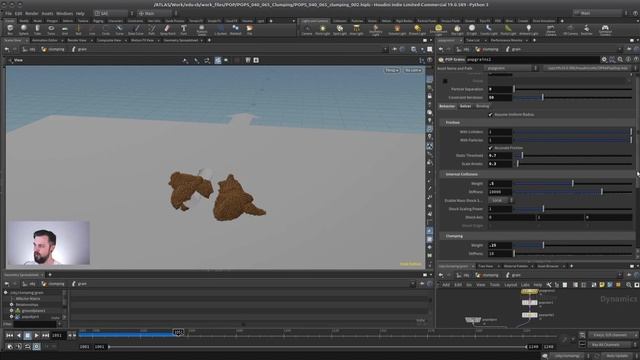Select the Box shelf tool
The image size is (640, 360).
click(10, 29)
